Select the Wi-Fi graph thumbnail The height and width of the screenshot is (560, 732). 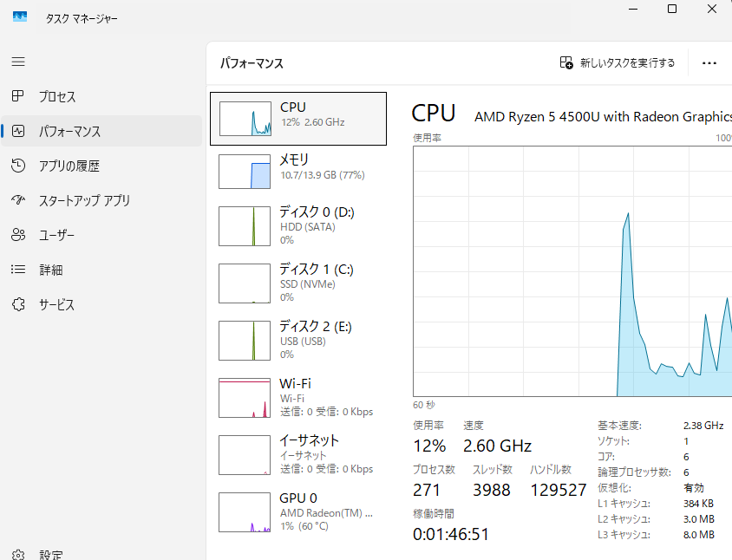[245, 398]
